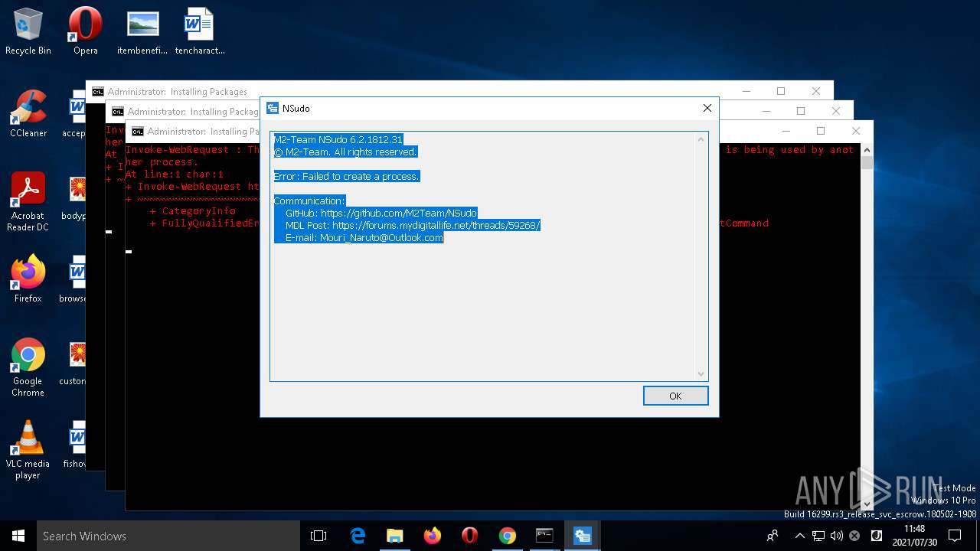Click the NSudo title bar icon

point(273,109)
